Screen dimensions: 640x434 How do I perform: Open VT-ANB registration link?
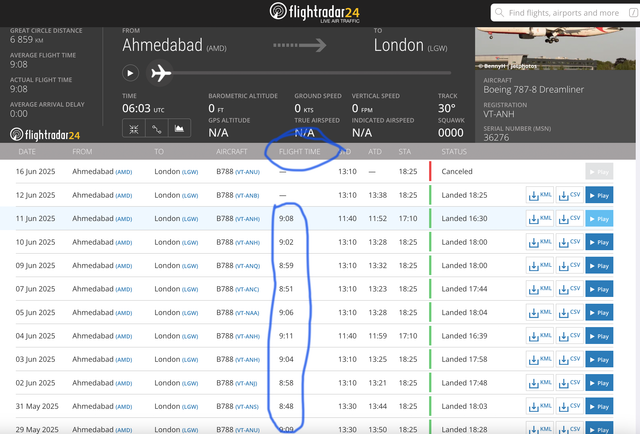pyautogui.click(x=247, y=196)
